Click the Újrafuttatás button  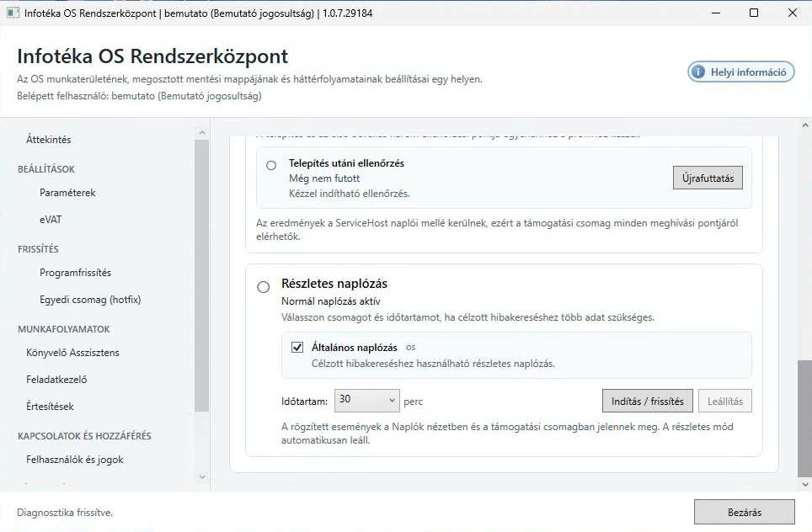point(708,178)
